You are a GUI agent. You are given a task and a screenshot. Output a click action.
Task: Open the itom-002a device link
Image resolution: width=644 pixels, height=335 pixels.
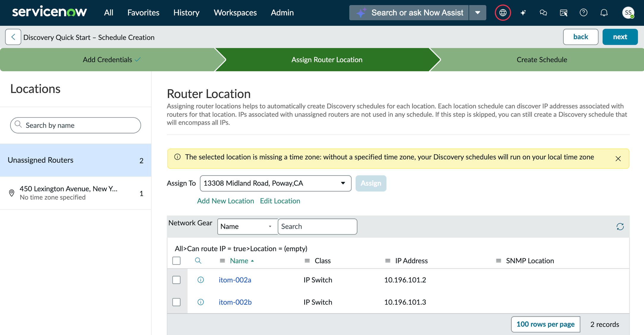[235, 280]
